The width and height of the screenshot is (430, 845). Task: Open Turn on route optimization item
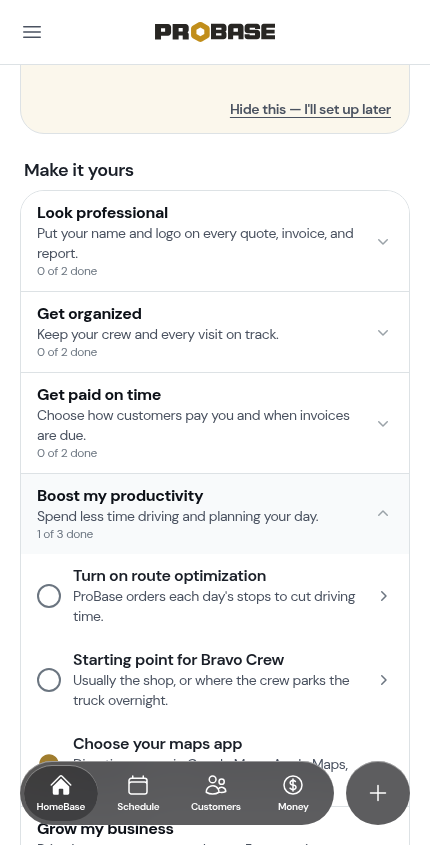point(215,596)
